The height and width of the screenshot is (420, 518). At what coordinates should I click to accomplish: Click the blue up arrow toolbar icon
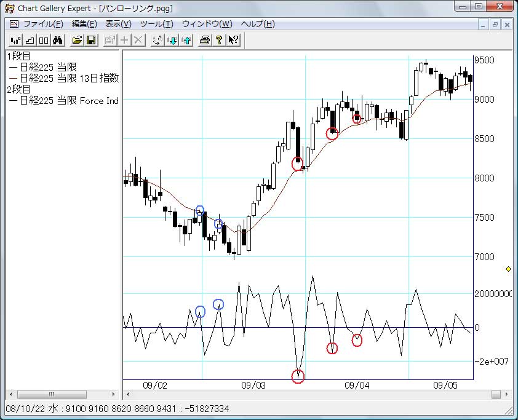186,40
